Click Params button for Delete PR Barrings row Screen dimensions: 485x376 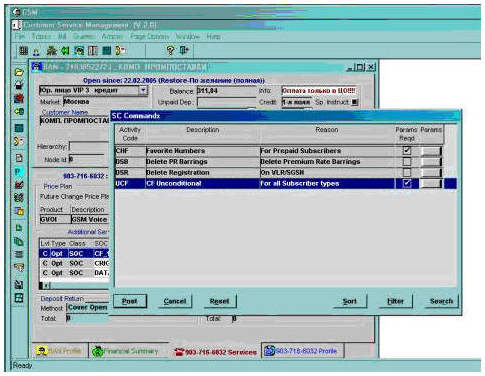[x=431, y=162]
